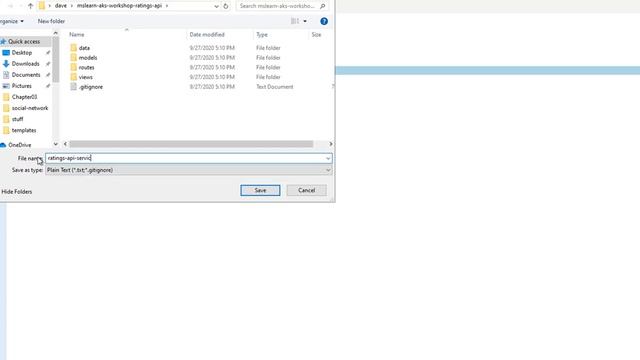Click the Pictures icon in sidebar

coord(6,86)
